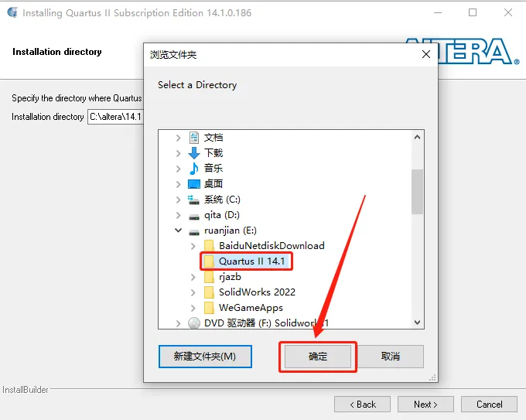526x420 pixels.
Task: Expand the 文档 tree node
Action: (x=179, y=138)
